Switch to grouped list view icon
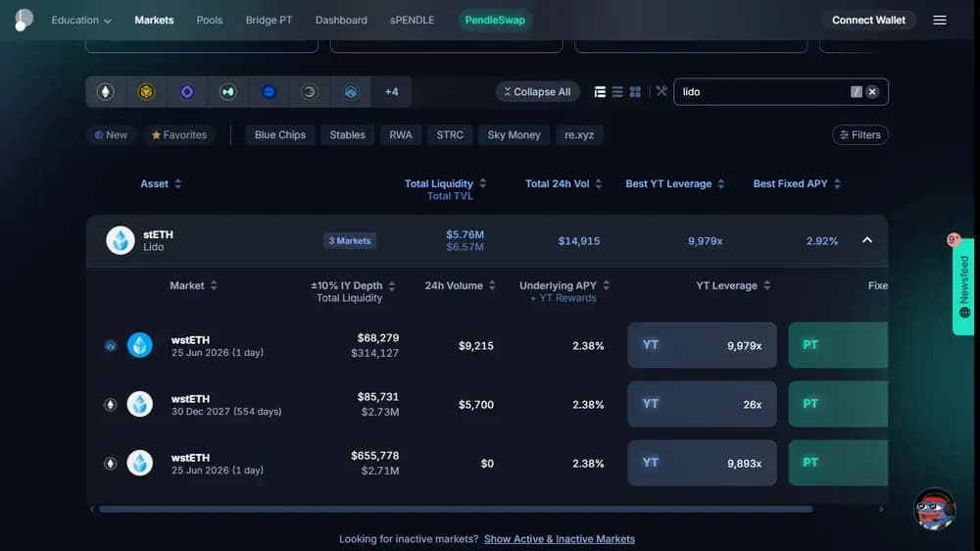 (600, 92)
